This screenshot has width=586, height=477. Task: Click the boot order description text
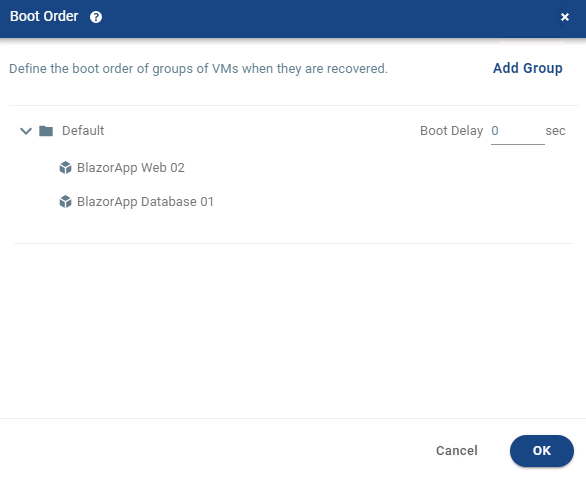point(198,69)
